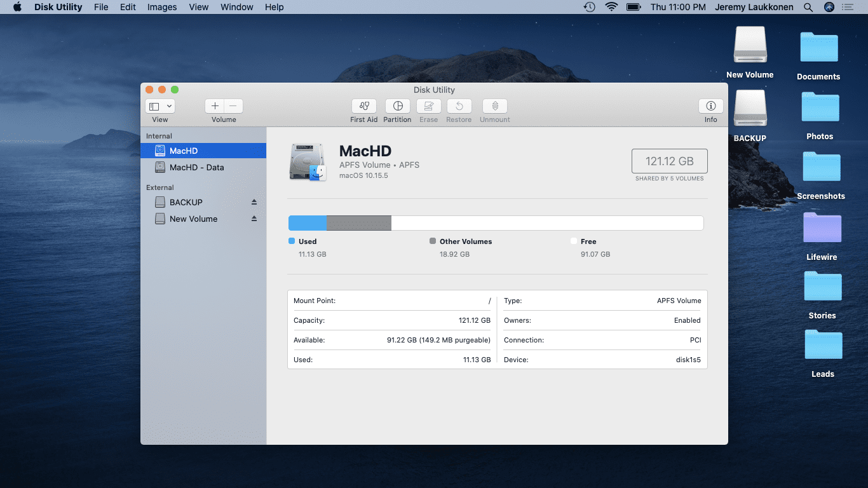The image size is (868, 488).
Task: Click the Used legend label
Action: (x=308, y=241)
